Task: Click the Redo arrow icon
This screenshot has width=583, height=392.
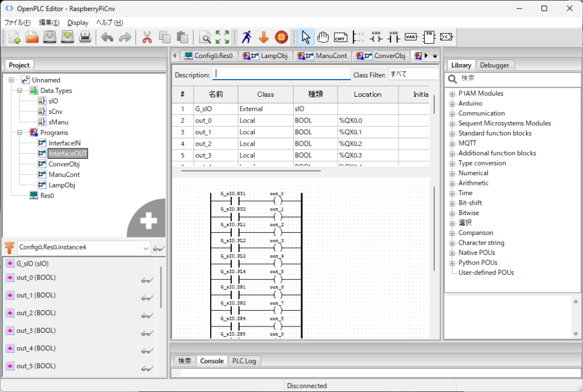Action: [125, 37]
